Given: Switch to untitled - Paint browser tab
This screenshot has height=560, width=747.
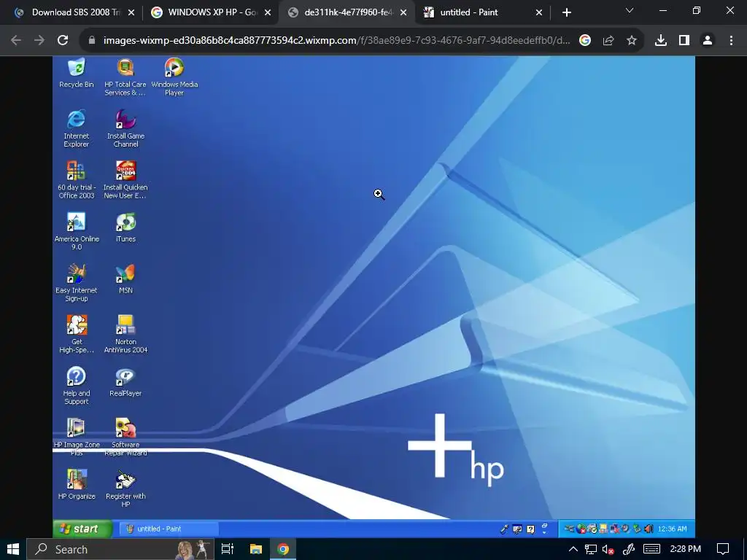Looking at the screenshot, I should point(483,12).
